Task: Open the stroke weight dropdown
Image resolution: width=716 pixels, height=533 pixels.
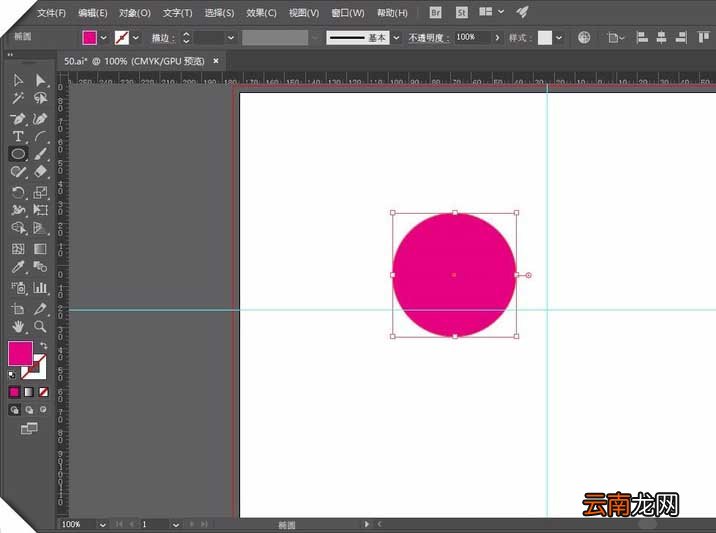Action: pyautogui.click(x=231, y=37)
